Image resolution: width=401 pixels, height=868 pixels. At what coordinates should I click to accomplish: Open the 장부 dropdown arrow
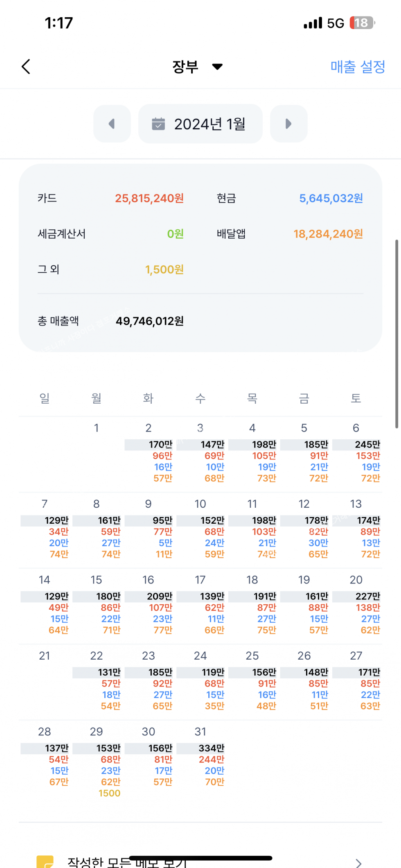(x=217, y=67)
